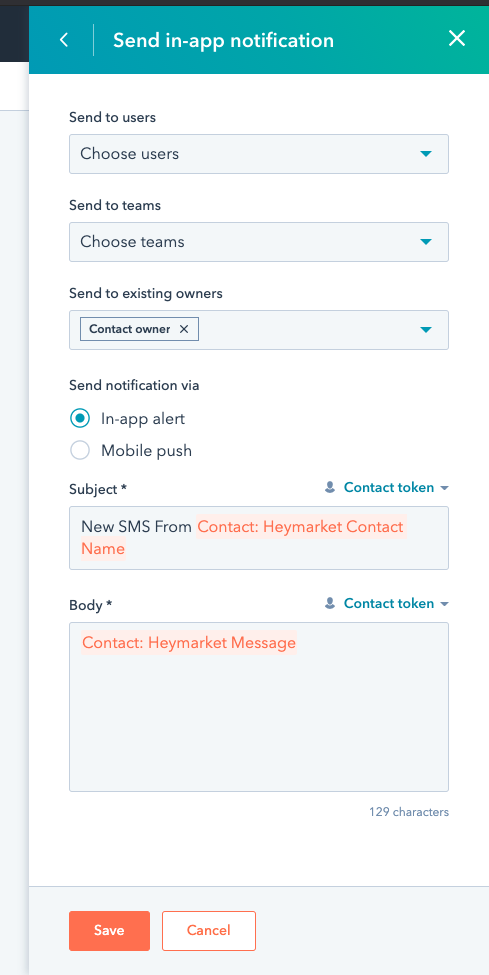Click the caret next to Subject's Contact token
Image resolution: width=489 pixels, height=975 pixels.
tap(444, 488)
